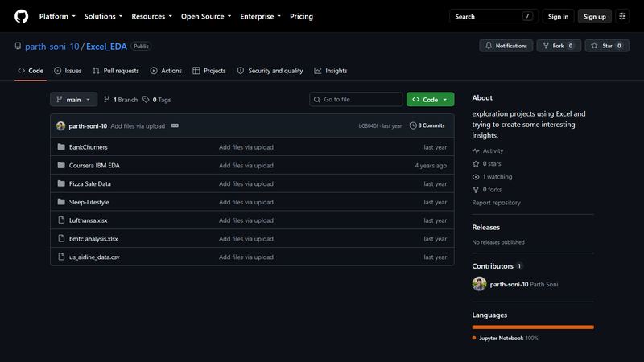Open the Sleep-Lifestyle folder
The width and height of the screenshot is (644, 362).
[89, 202]
